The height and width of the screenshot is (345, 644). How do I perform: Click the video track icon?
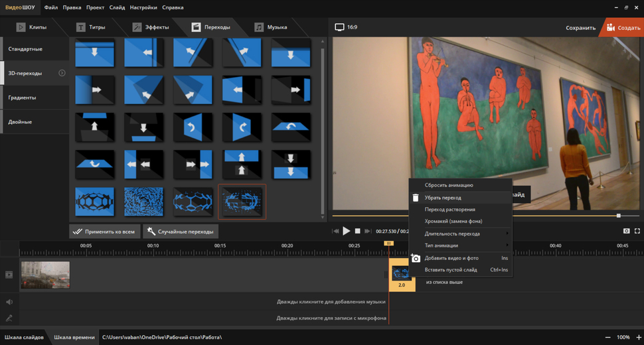(9, 275)
